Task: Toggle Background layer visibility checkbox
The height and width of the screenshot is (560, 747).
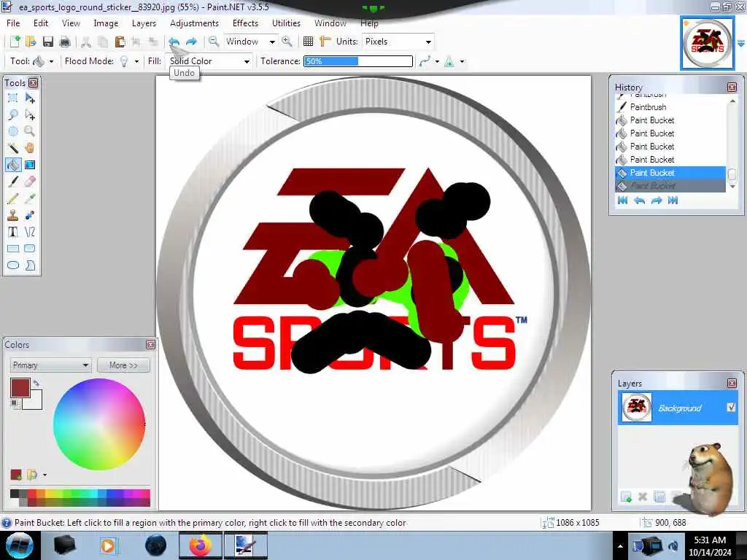Action: click(731, 407)
